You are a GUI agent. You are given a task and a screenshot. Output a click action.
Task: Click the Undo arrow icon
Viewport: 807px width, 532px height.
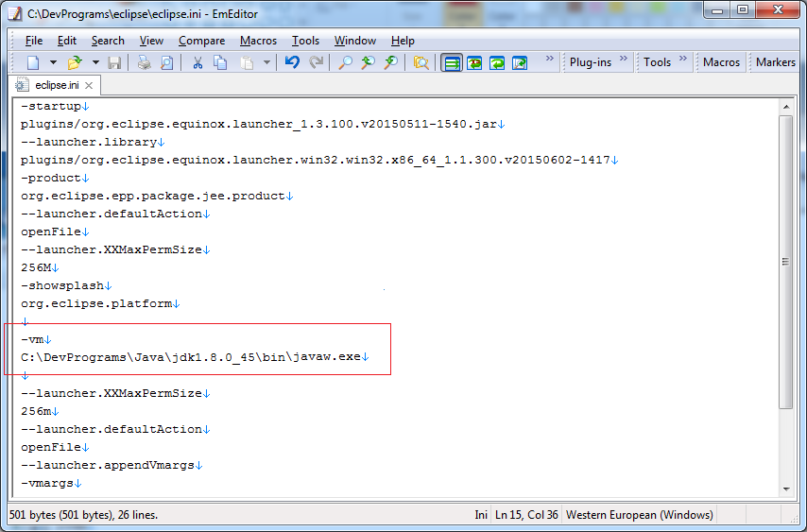point(292,62)
